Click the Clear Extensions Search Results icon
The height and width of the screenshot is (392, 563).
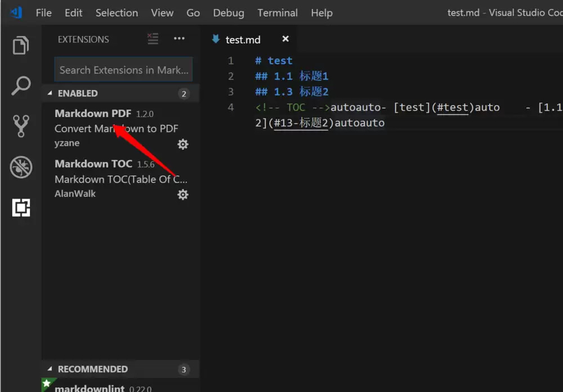tap(153, 39)
